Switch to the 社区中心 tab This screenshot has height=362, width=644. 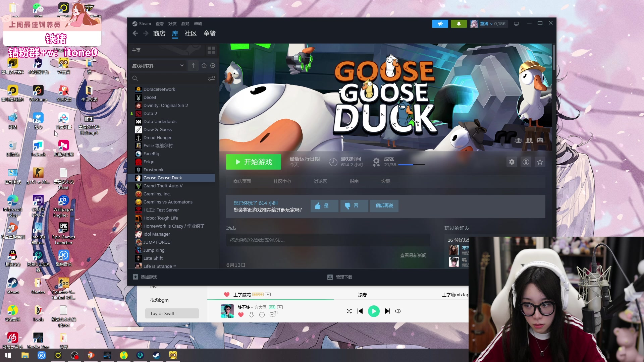pyautogui.click(x=282, y=182)
